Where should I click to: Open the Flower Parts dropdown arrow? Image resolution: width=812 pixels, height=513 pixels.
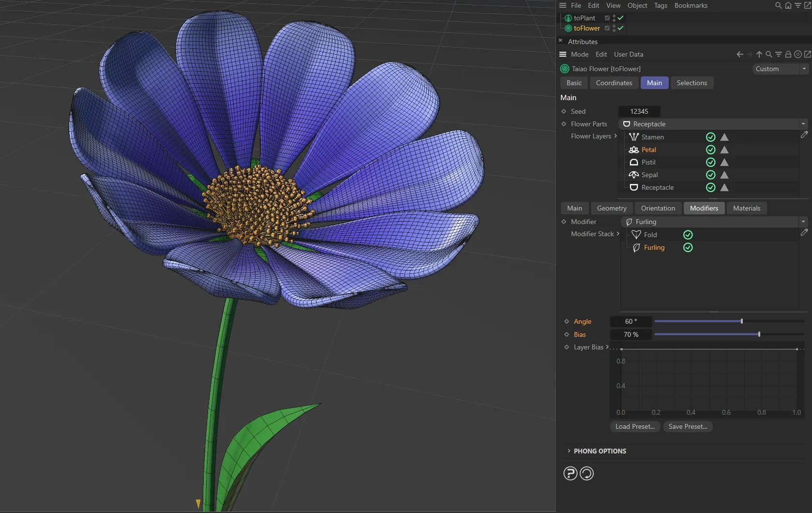[803, 123]
